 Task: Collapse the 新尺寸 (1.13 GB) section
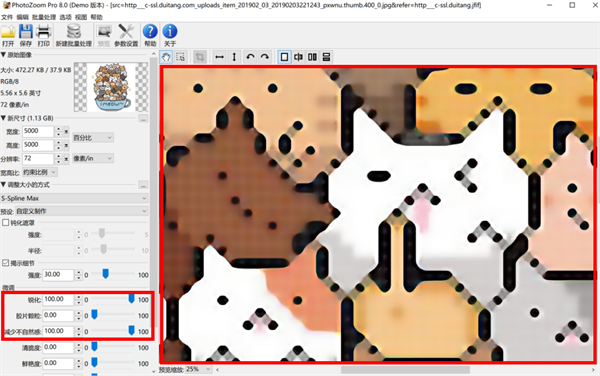click(3, 118)
